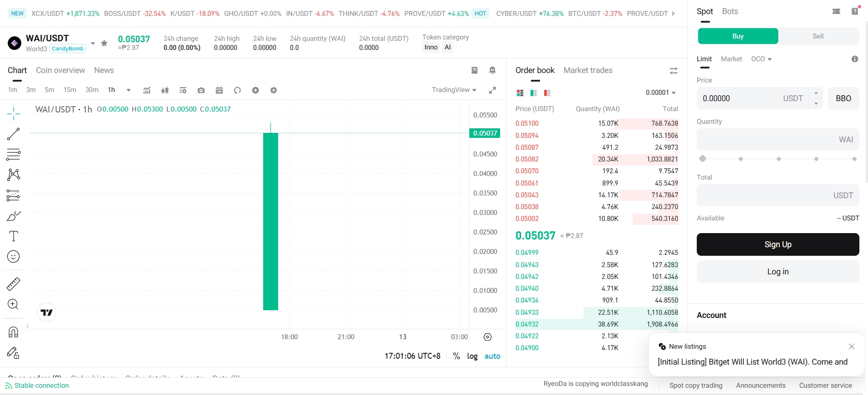Select the pattern drawing tool
The height and width of the screenshot is (395, 868).
tap(14, 175)
